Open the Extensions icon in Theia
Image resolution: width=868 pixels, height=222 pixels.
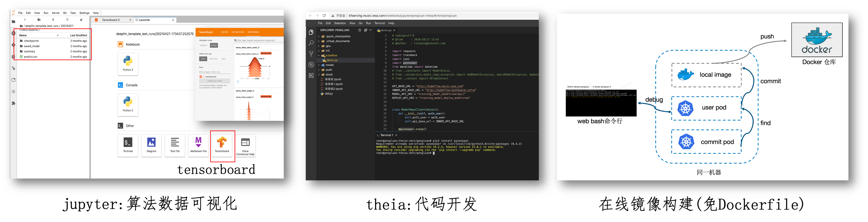point(311,75)
